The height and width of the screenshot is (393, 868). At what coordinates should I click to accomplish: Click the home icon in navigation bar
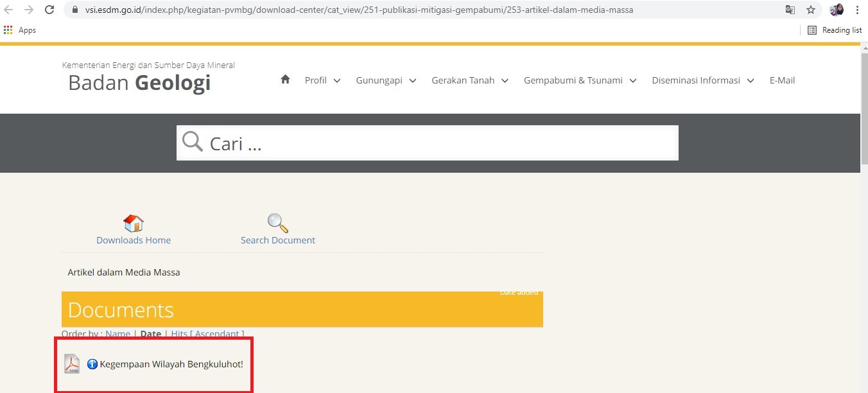click(286, 80)
